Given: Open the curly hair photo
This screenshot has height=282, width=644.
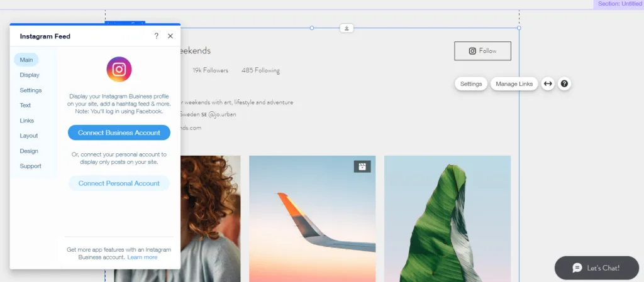Looking at the screenshot, I should 210,219.
